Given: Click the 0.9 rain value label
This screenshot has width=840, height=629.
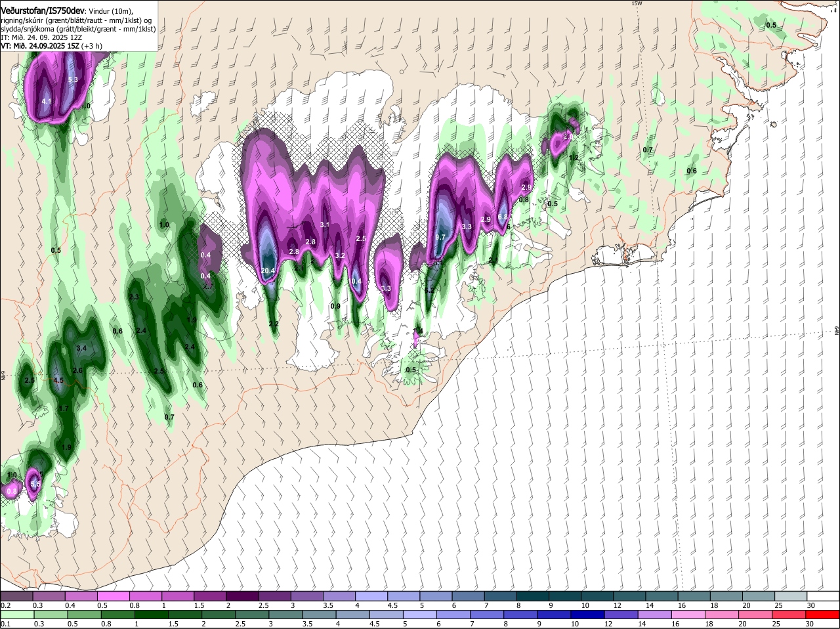Looking at the screenshot, I should coord(335,307).
